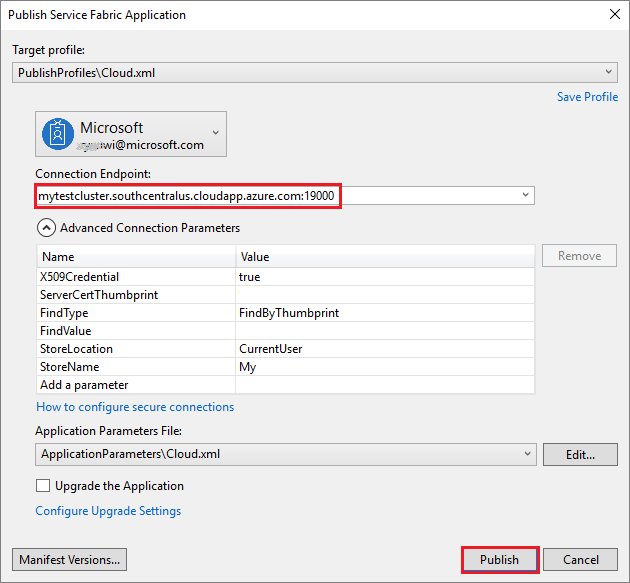Open the Target profile dropdown

315,73
